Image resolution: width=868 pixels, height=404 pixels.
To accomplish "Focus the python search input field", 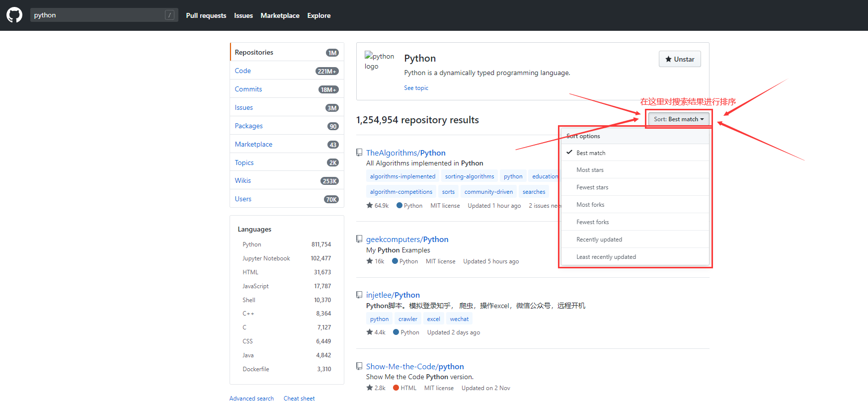I will (97, 15).
